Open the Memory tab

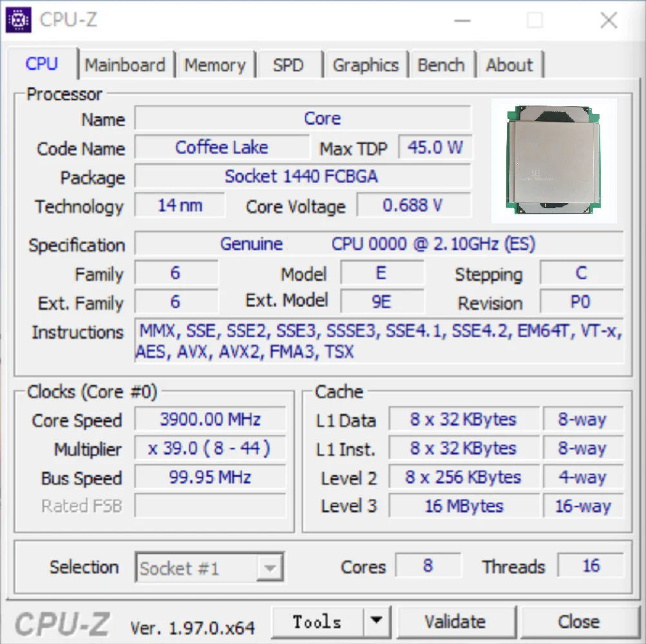pyautogui.click(x=214, y=64)
